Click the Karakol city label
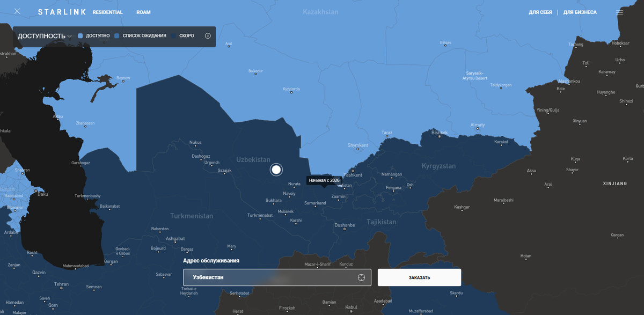 pos(501,142)
